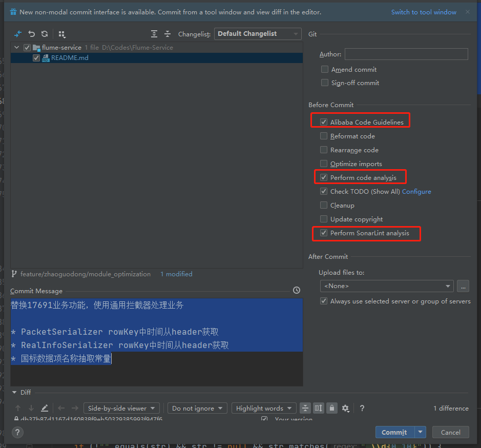Click the 1 modified link

[x=176, y=274]
